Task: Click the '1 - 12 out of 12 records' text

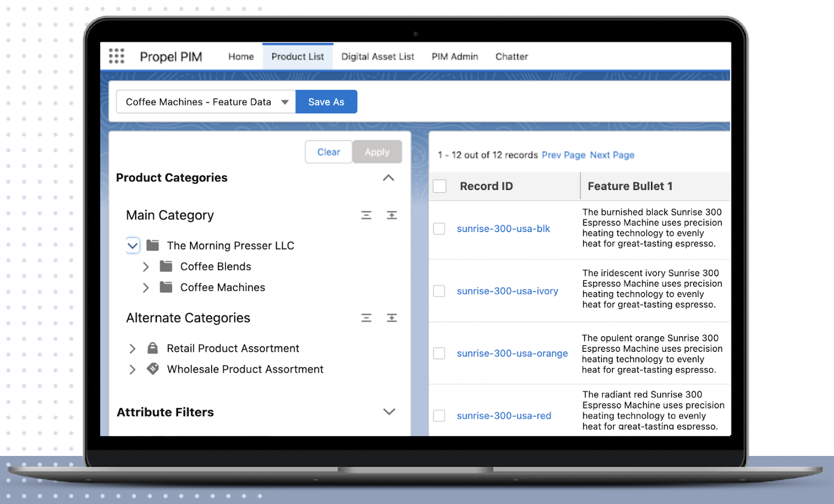Action: [488, 155]
